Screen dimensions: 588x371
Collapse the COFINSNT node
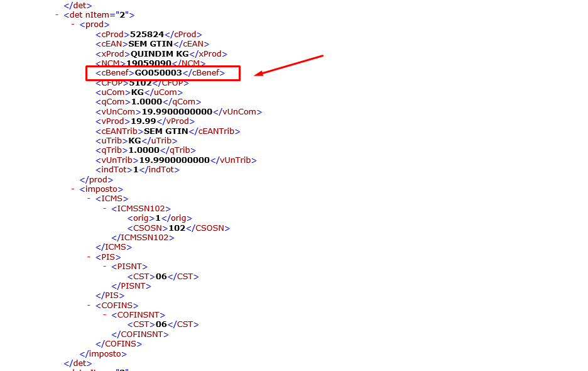106,315
